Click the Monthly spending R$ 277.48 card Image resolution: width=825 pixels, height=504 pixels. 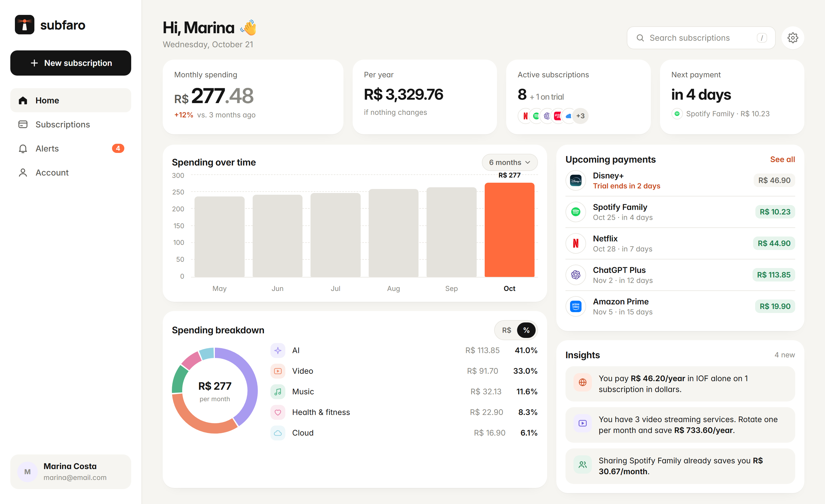(x=253, y=97)
